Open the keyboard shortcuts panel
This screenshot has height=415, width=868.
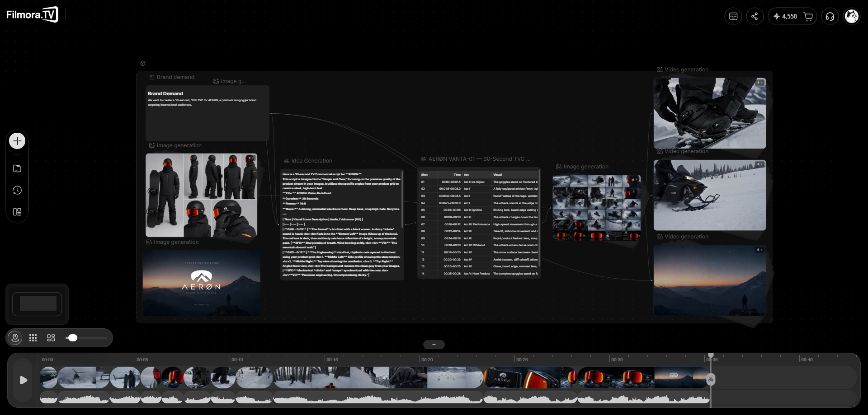click(x=733, y=16)
